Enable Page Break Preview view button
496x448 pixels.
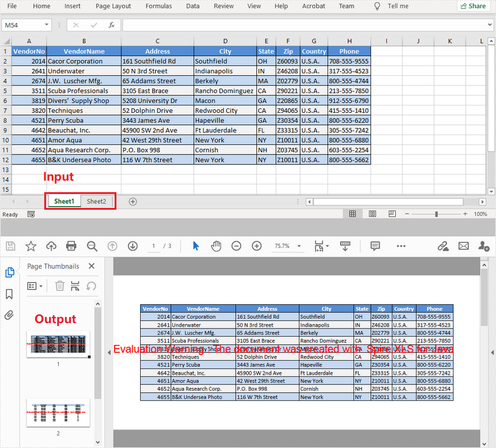point(391,214)
